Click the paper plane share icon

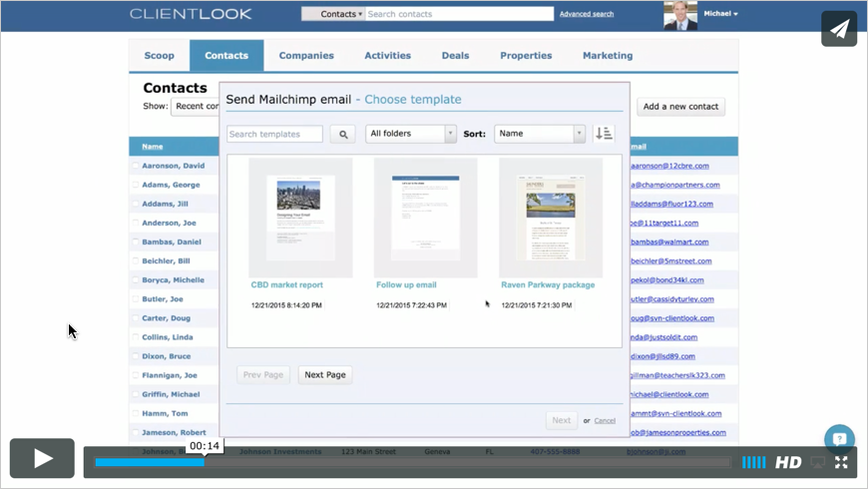(839, 29)
